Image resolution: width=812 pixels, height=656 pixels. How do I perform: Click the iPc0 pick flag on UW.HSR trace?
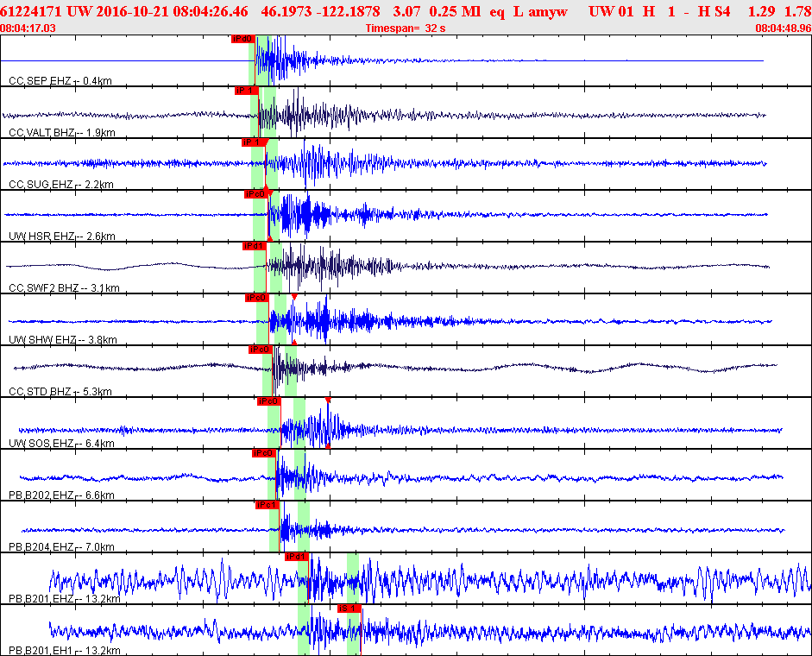coord(255,194)
